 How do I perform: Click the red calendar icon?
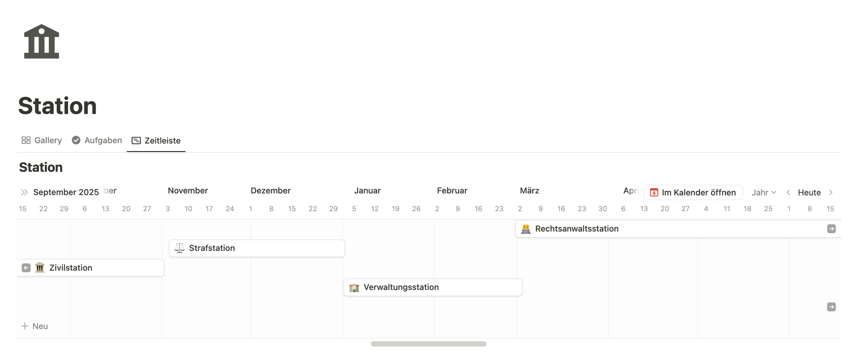pyautogui.click(x=654, y=192)
